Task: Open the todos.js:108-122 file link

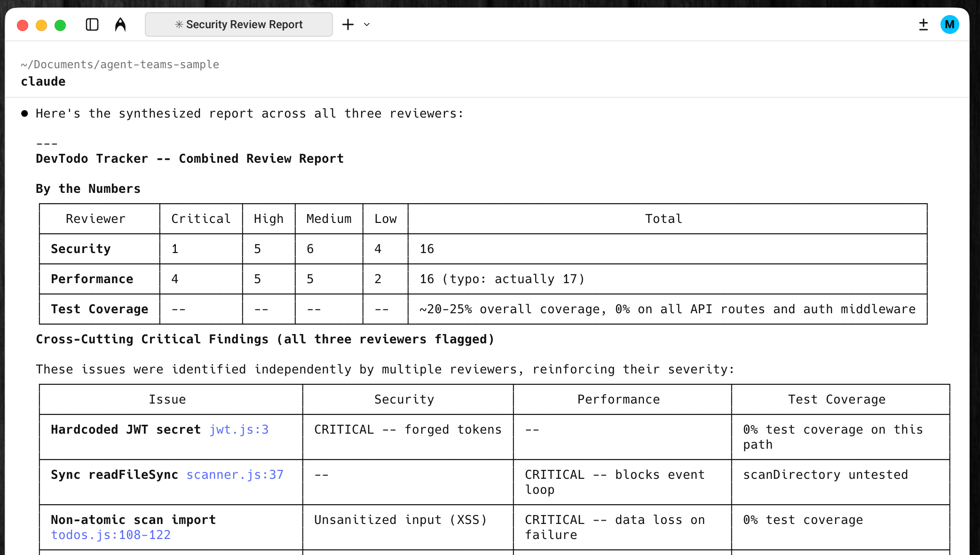Action: (x=111, y=535)
